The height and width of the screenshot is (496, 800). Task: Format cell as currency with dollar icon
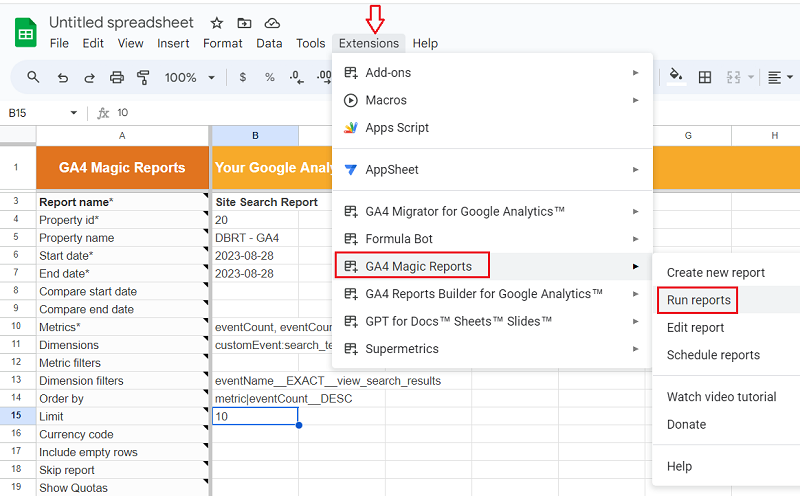[243, 77]
